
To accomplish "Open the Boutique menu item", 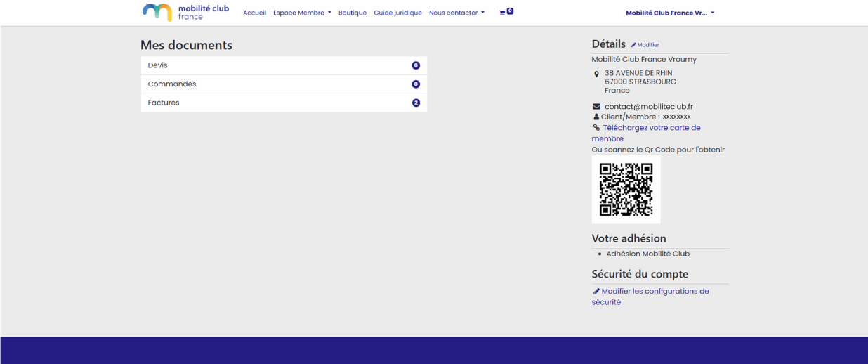I will click(x=353, y=13).
